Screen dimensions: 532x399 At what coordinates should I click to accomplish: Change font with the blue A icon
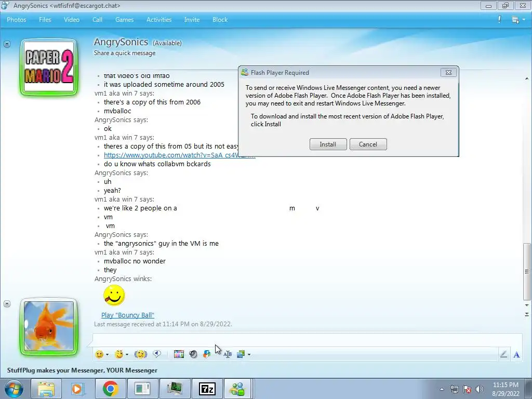[x=516, y=354]
